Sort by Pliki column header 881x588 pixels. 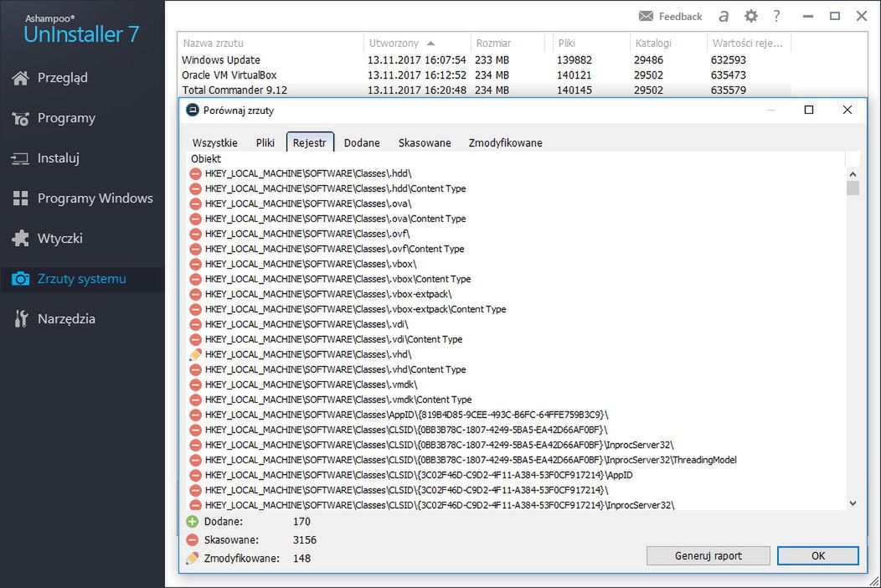(x=591, y=44)
